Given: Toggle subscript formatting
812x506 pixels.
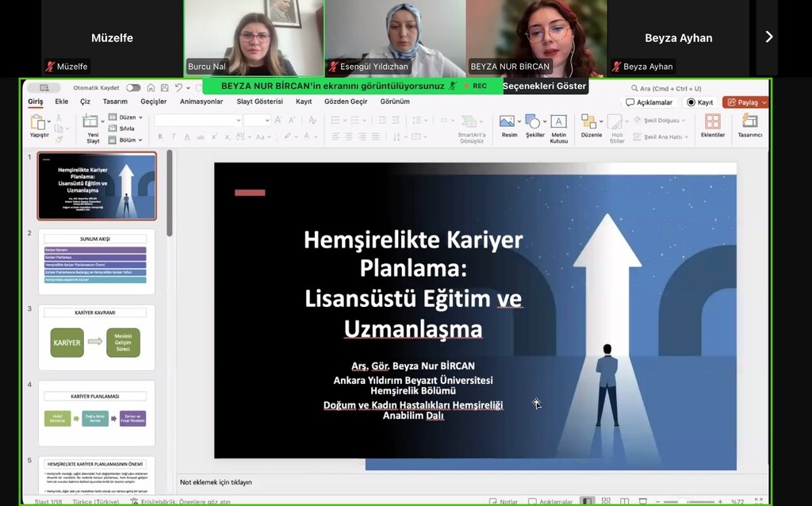Looking at the screenshot, I should 228,136.
